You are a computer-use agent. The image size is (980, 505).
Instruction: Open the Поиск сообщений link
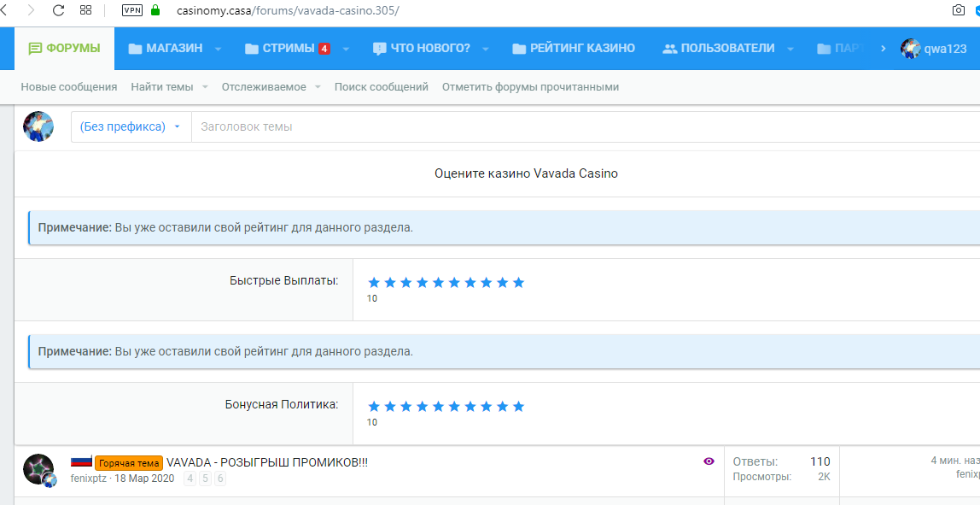(x=382, y=87)
